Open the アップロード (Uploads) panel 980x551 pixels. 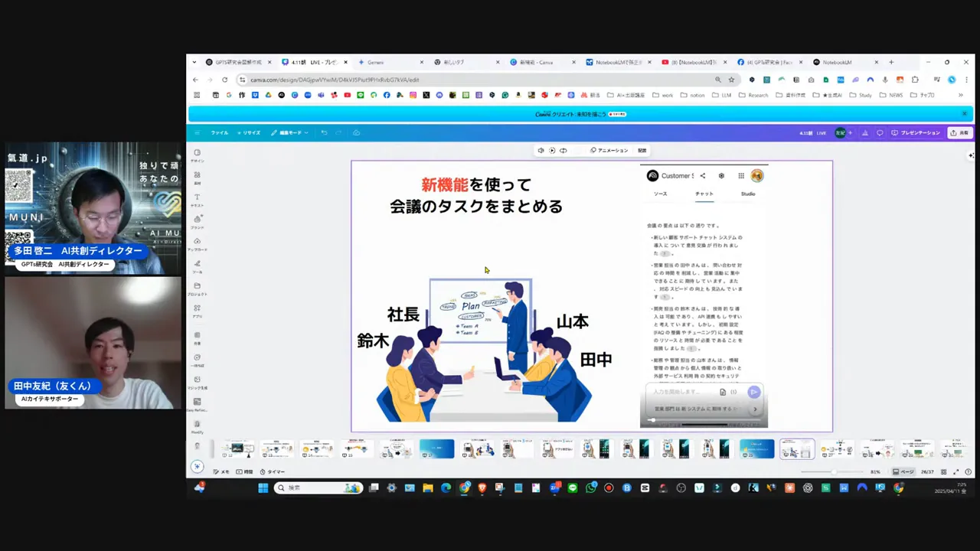[x=197, y=243]
